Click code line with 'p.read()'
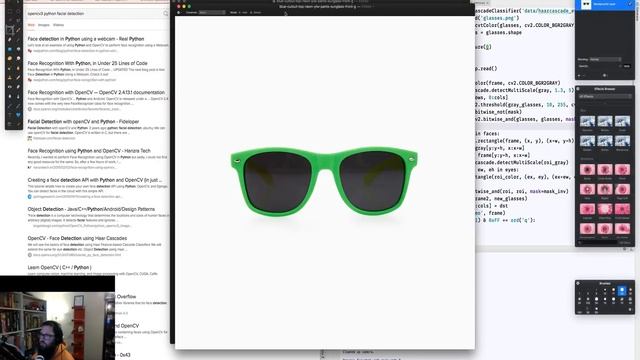The image size is (640, 360). coord(487,69)
